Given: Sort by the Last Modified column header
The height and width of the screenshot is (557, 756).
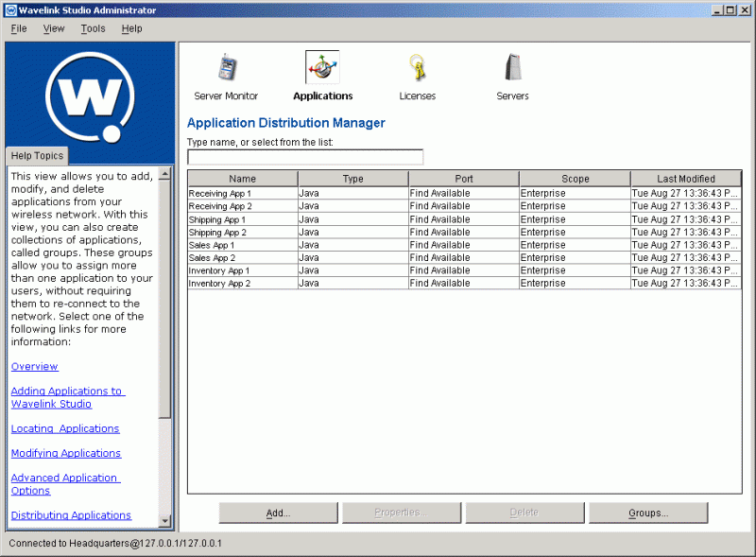Looking at the screenshot, I should 686,179.
